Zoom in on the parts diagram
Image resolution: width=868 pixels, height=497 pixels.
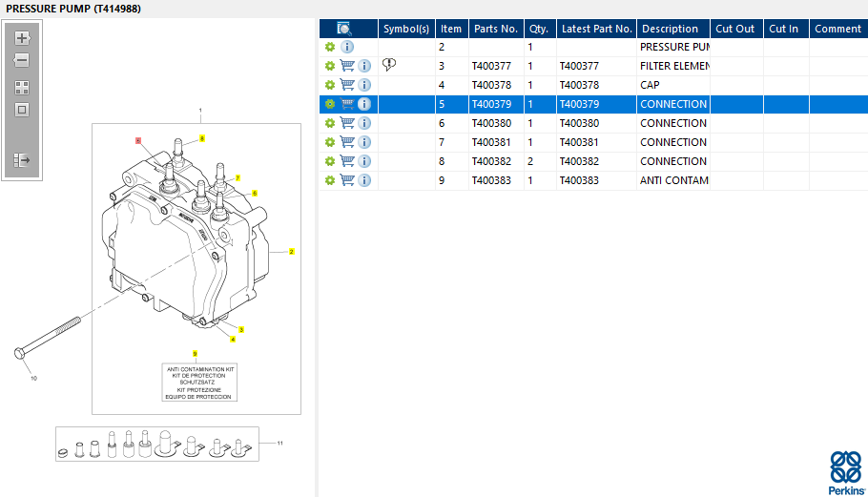(x=22, y=38)
